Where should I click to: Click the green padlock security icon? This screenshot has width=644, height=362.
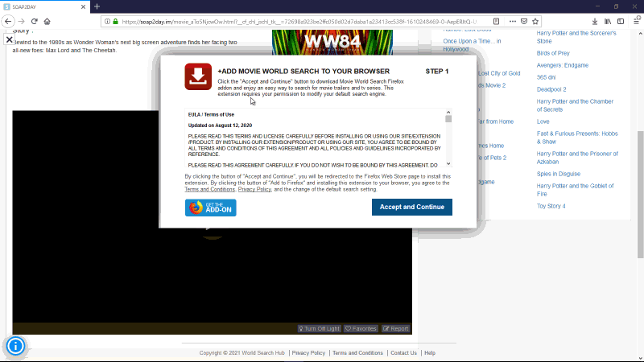click(x=115, y=22)
